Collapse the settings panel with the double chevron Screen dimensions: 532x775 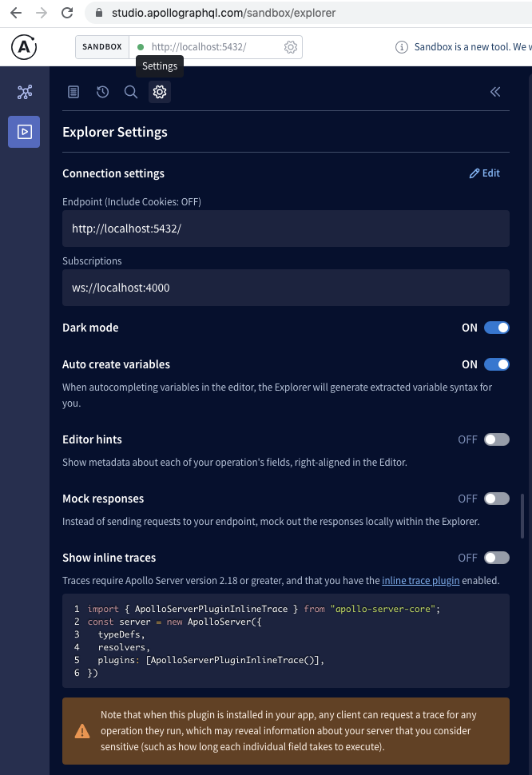pos(495,91)
